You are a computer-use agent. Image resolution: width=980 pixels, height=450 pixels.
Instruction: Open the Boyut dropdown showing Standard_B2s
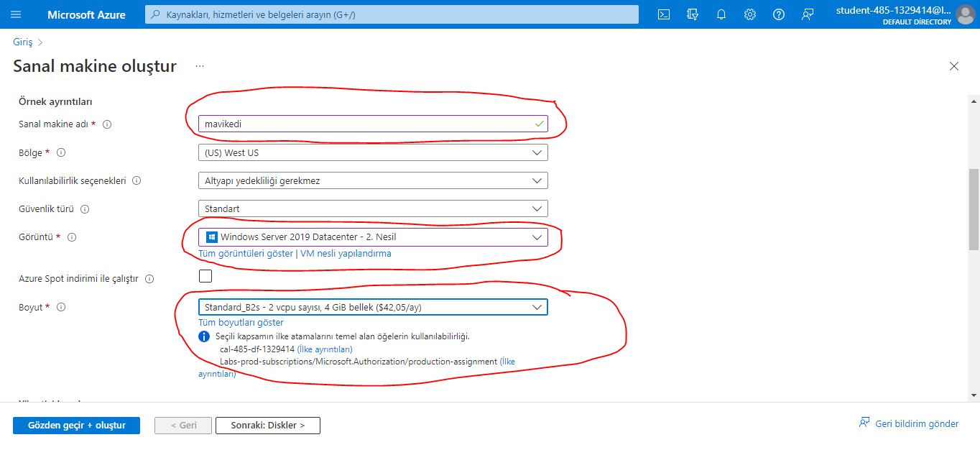tap(373, 307)
